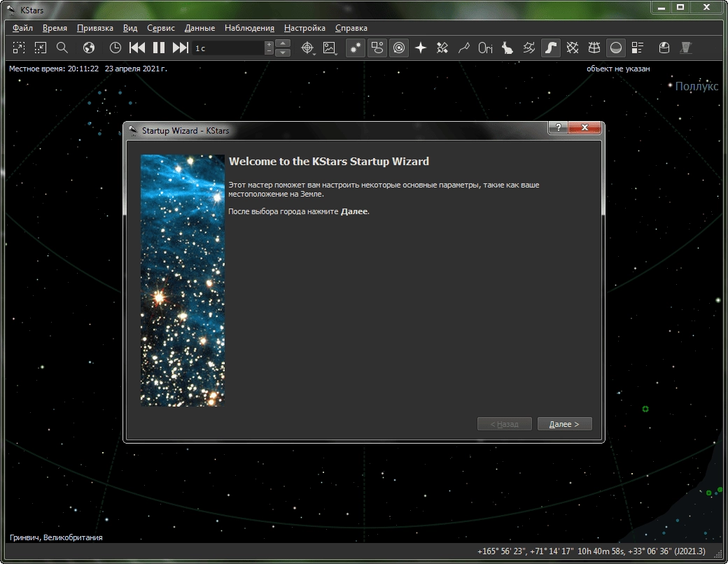Viewport: 728px width, 564px height.
Task: Click the INDI telescope control icon
Action: pyautogui.click(x=686, y=48)
